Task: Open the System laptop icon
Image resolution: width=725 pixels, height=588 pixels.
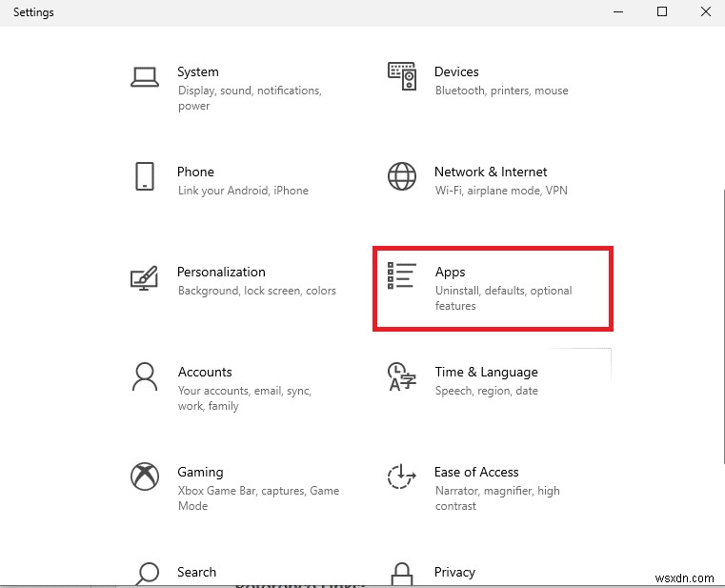Action: tap(145, 77)
